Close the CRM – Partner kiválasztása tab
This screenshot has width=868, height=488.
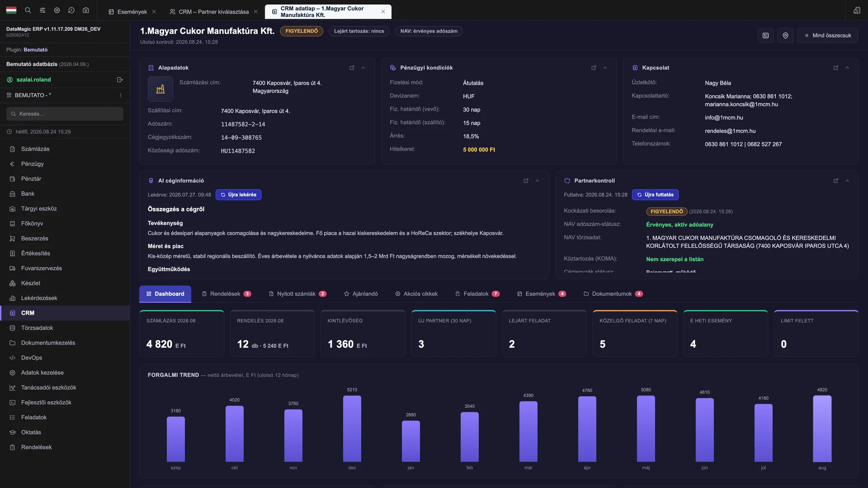click(256, 12)
